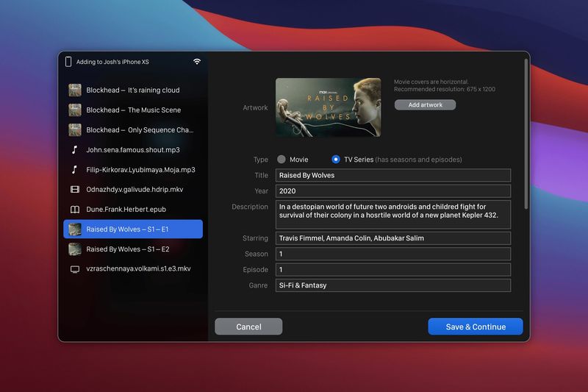Click Add artwork button
The height and width of the screenshot is (392, 588).
pyautogui.click(x=426, y=104)
